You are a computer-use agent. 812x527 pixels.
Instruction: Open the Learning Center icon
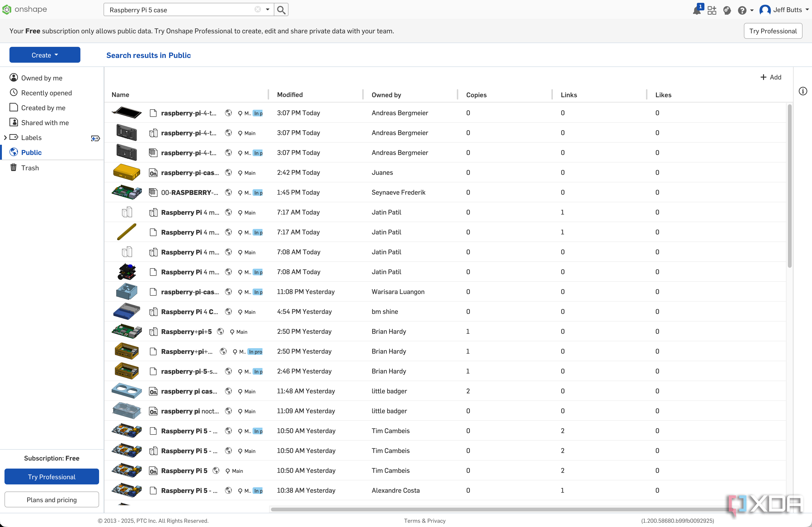click(x=727, y=10)
